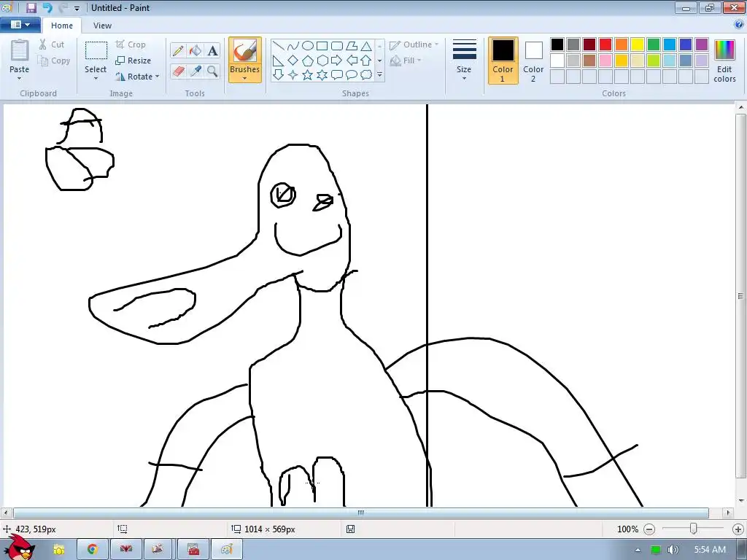Click the Save icon in quick access toolbar

[31, 7]
